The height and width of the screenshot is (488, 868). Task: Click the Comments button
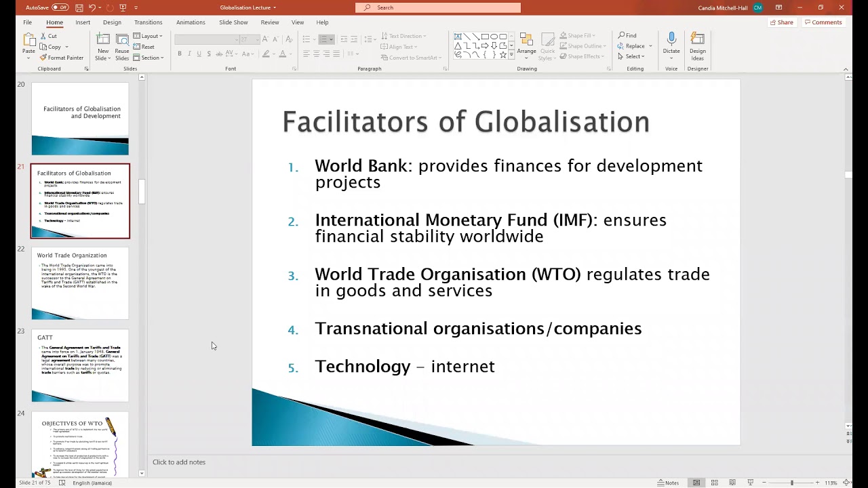click(x=823, y=22)
